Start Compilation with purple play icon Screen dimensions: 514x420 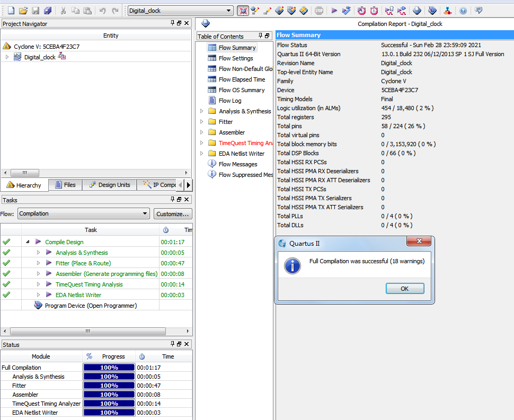[x=334, y=11]
